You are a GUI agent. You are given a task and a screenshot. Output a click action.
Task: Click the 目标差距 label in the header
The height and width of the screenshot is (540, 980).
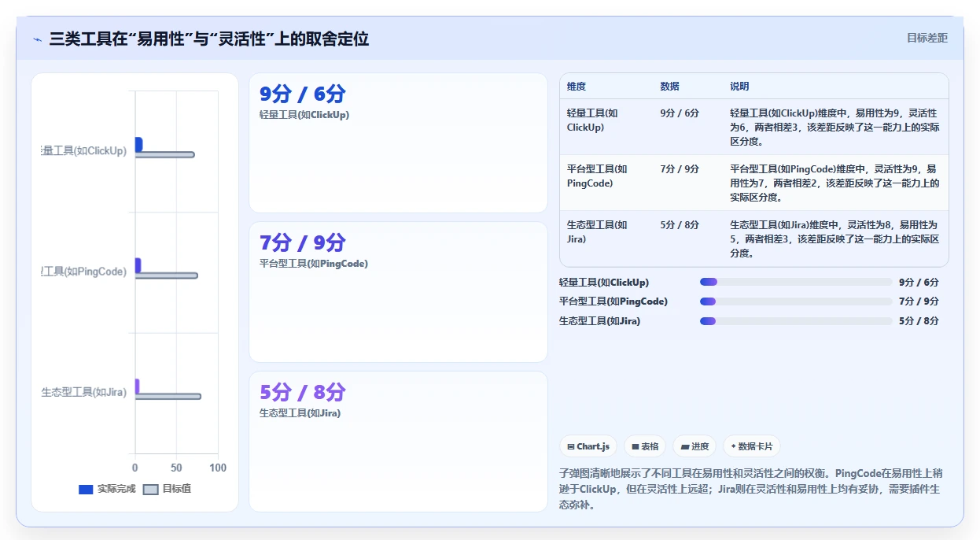tap(927, 38)
